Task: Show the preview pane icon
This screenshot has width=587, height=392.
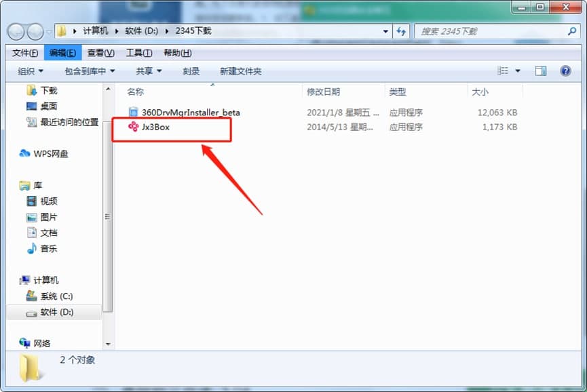Action: 541,71
